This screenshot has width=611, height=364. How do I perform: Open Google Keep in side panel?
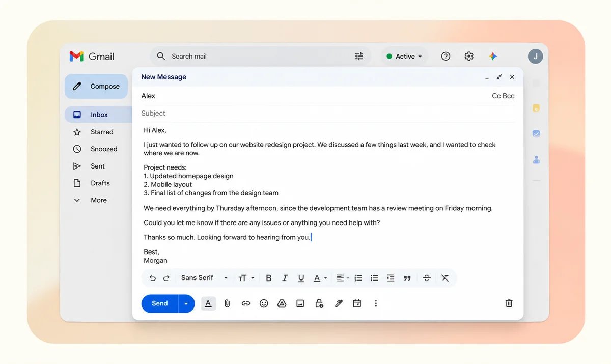(536, 108)
